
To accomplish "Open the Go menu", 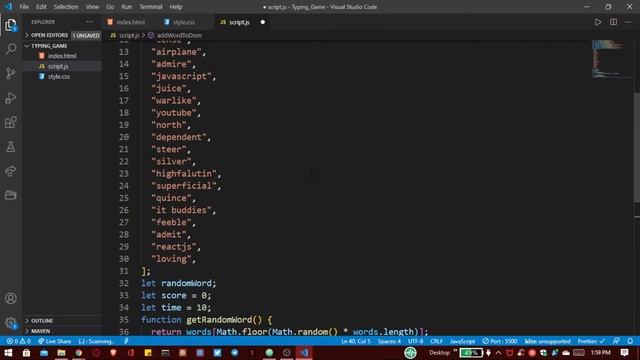I will (x=110, y=7).
